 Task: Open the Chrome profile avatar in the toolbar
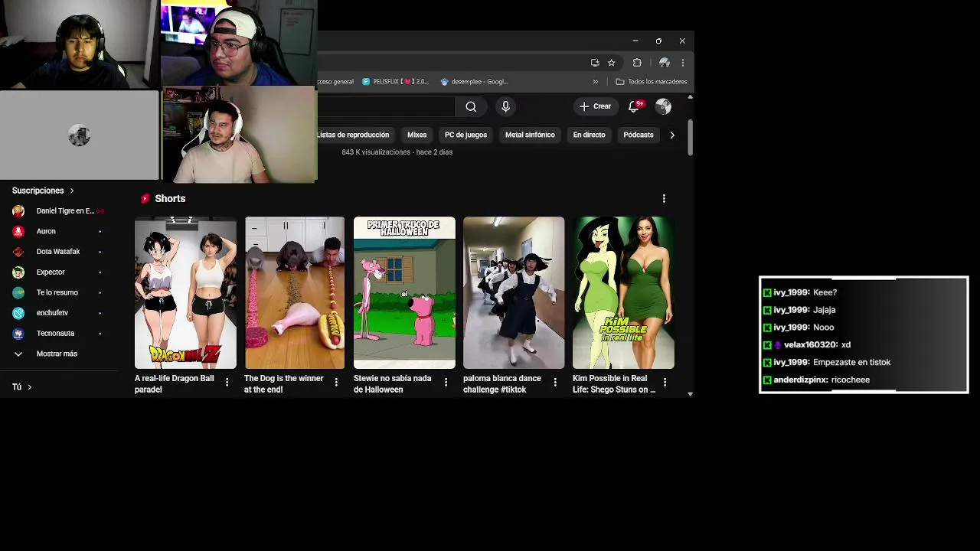[664, 63]
